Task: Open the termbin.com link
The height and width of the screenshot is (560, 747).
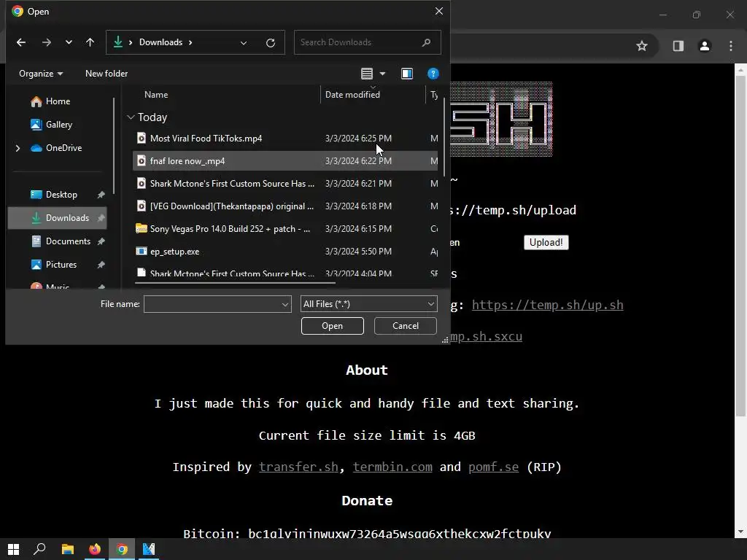Action: point(392,467)
